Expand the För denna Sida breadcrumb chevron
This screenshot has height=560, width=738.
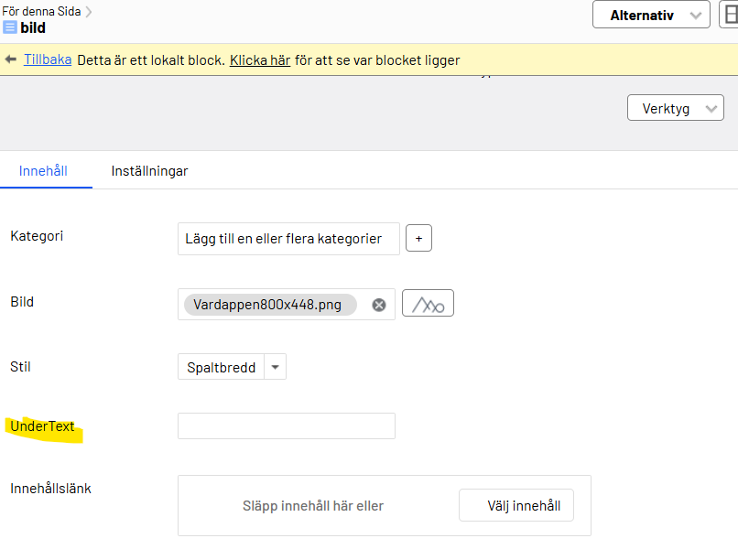tap(89, 11)
